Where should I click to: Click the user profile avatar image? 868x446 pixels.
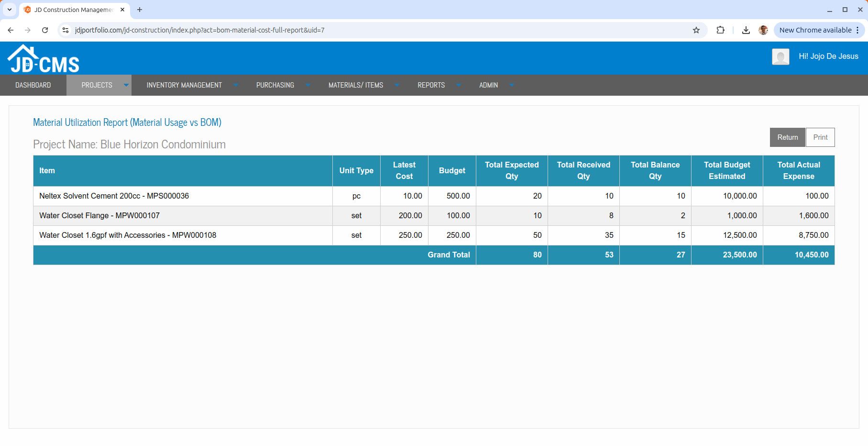780,56
